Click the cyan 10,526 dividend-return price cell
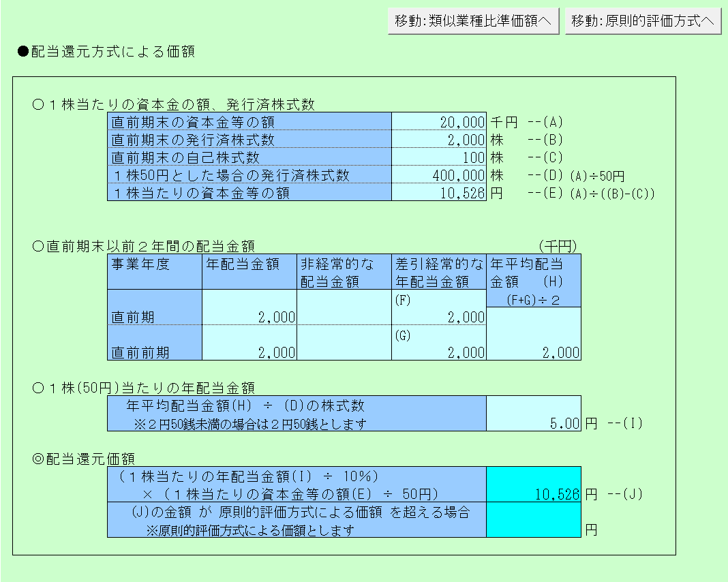This screenshot has height=582, width=728. pyautogui.click(x=534, y=484)
